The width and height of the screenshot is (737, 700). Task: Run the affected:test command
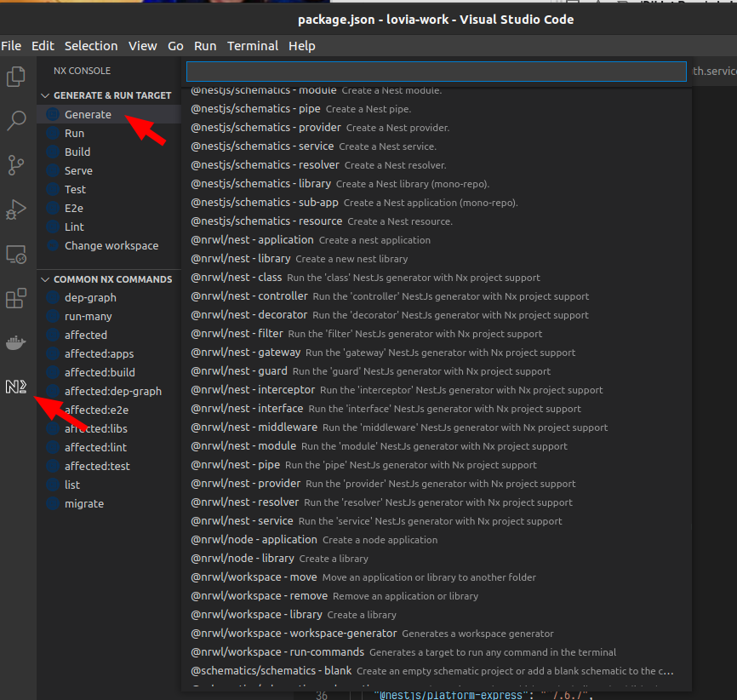[97, 466]
